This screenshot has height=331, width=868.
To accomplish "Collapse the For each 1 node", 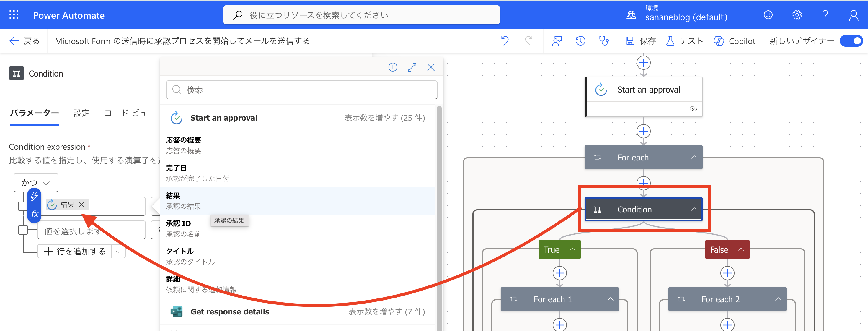I will 610,299.
